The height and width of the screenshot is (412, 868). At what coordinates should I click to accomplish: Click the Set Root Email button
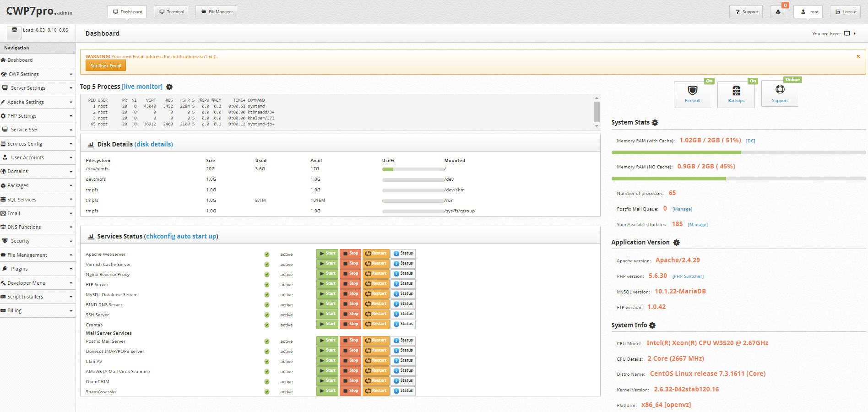pos(106,66)
